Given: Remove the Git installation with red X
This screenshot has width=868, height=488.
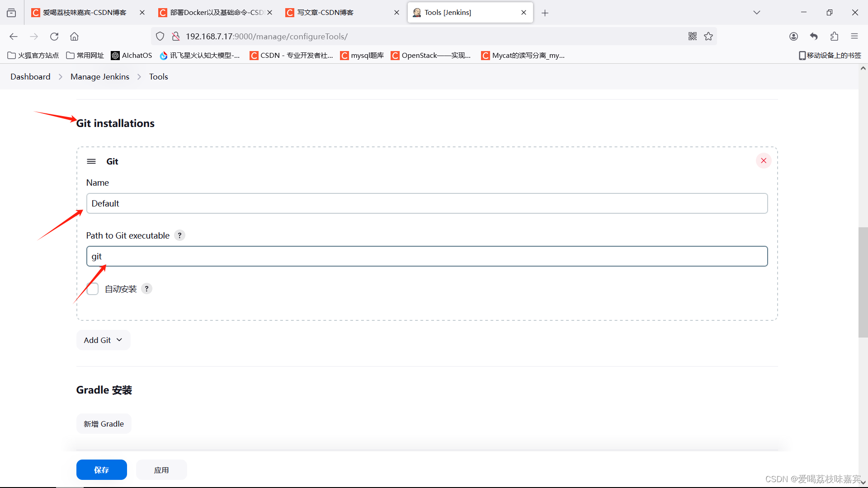Looking at the screenshot, I should (x=764, y=161).
